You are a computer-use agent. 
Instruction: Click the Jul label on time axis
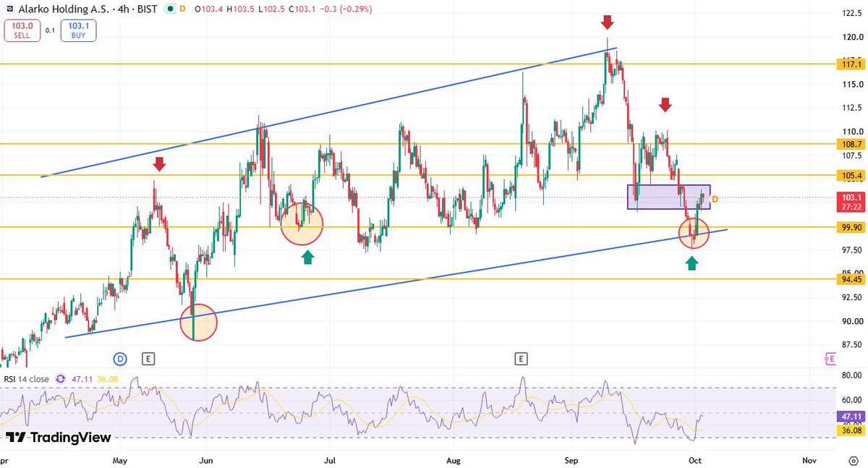(x=331, y=460)
